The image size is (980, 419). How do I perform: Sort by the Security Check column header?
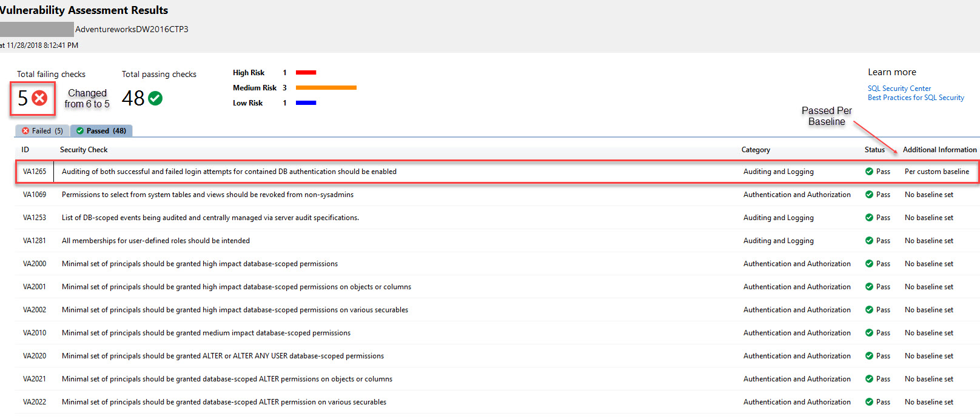coord(84,150)
